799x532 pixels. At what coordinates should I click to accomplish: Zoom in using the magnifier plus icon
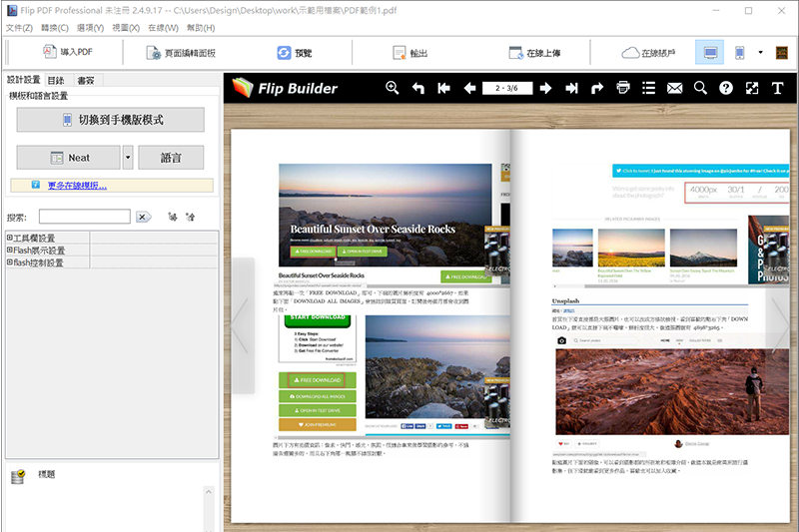(392, 88)
